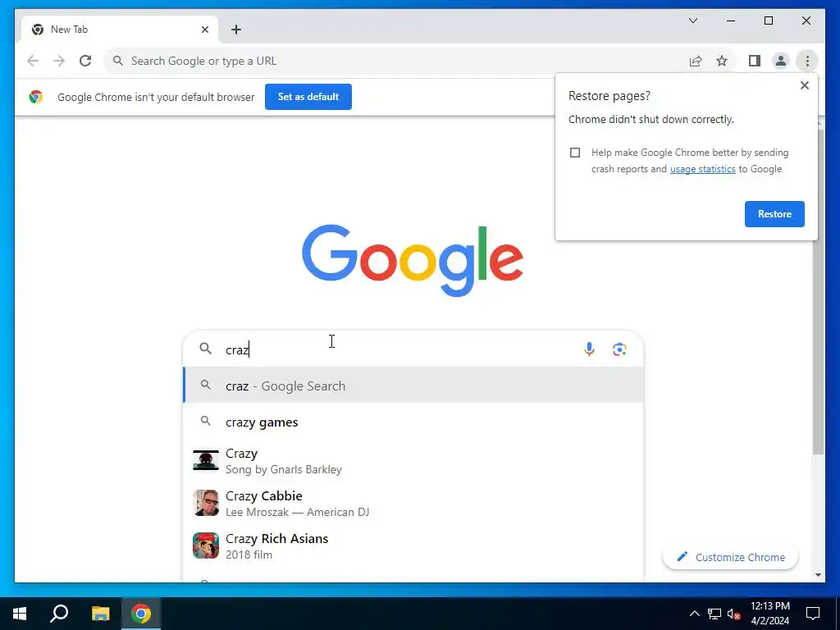Choose Crazy Rich Asians 2018 film suggestion
The width and height of the screenshot is (840, 630).
click(413, 546)
